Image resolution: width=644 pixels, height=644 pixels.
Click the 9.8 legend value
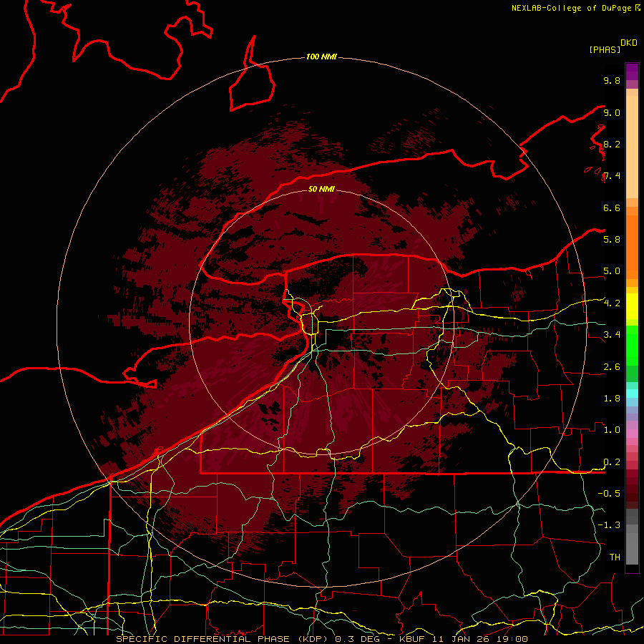pos(612,80)
